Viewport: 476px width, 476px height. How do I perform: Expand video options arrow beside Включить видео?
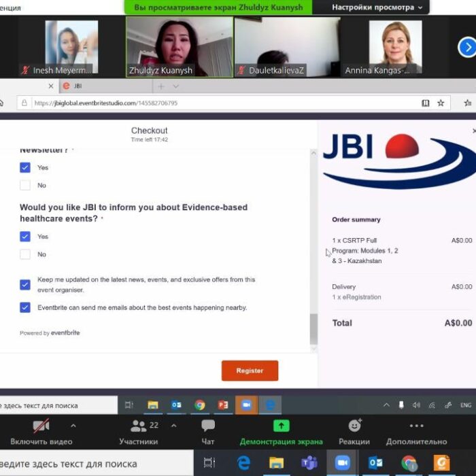coord(73,426)
